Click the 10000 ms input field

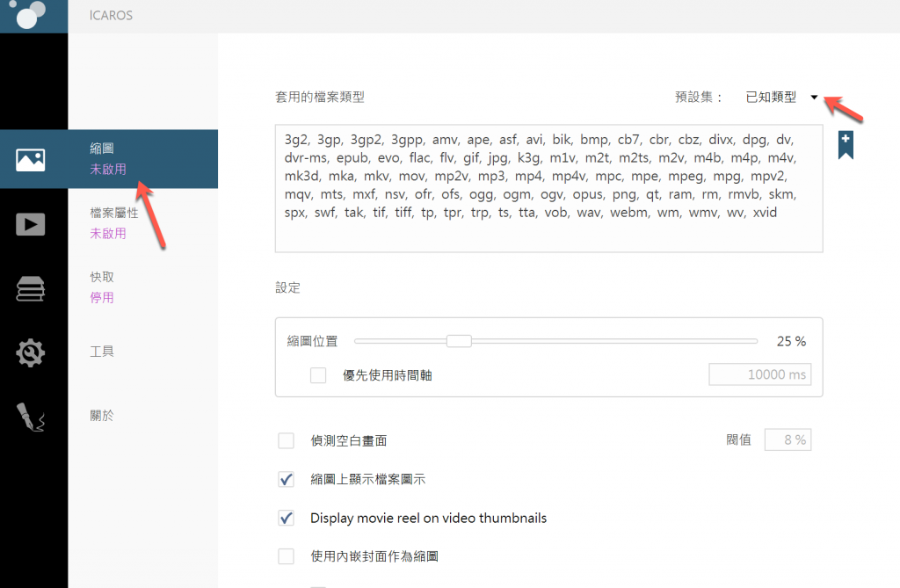point(760,374)
